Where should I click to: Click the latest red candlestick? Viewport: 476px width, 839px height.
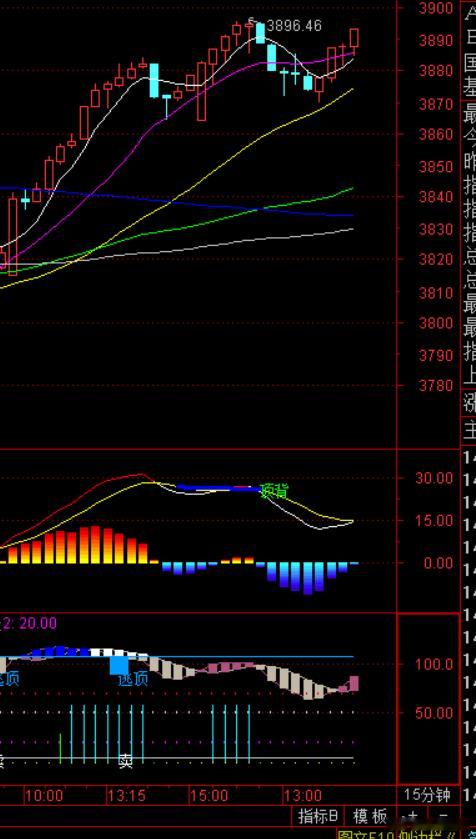354,40
